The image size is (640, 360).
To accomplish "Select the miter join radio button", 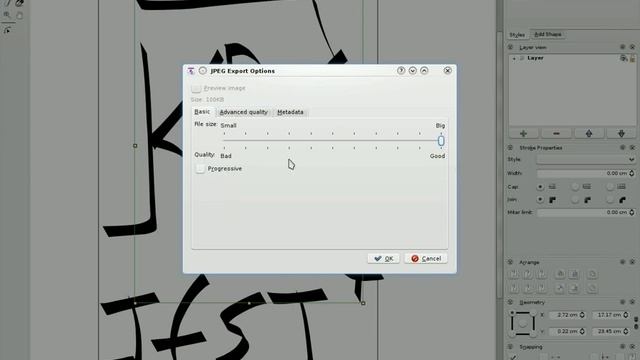I will click(x=540, y=200).
